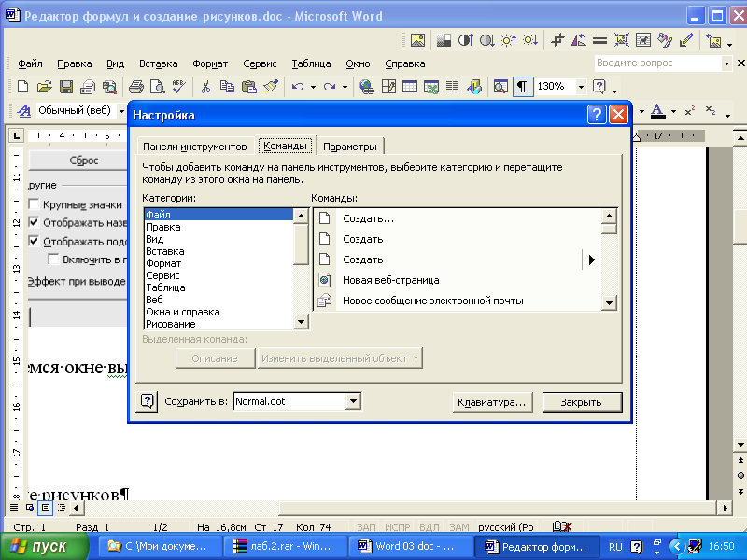This screenshot has height=560, width=747.
Task: Click the dialog question mark help button
Action: point(597,115)
